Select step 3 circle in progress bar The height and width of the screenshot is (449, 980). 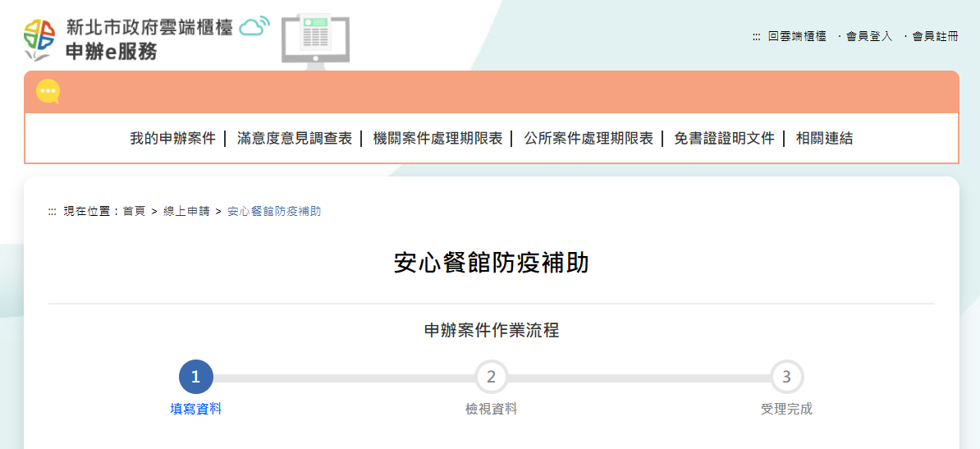pos(787,377)
